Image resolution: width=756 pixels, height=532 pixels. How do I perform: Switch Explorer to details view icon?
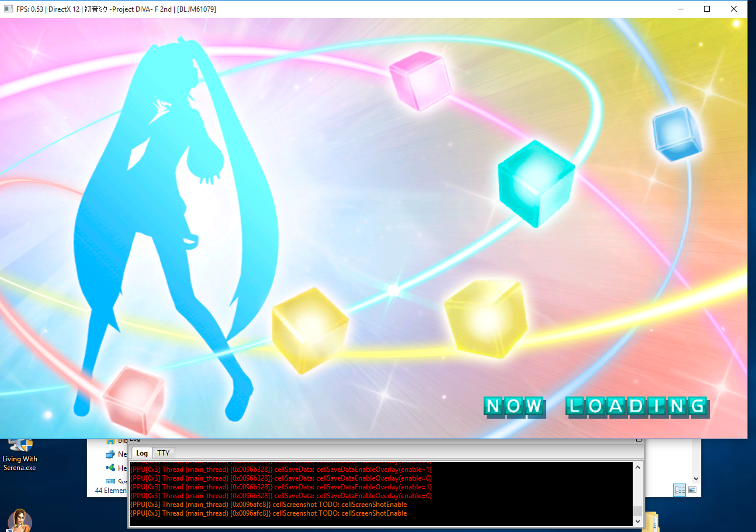click(x=679, y=490)
